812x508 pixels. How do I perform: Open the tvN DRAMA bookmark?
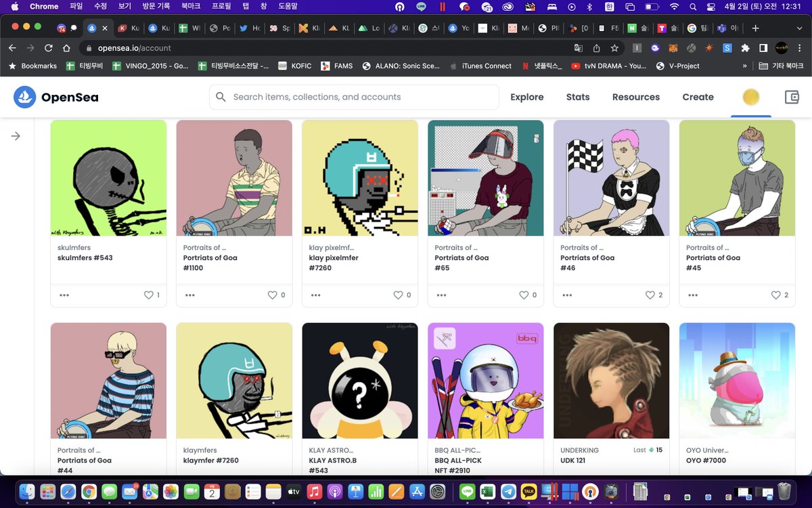(x=608, y=66)
